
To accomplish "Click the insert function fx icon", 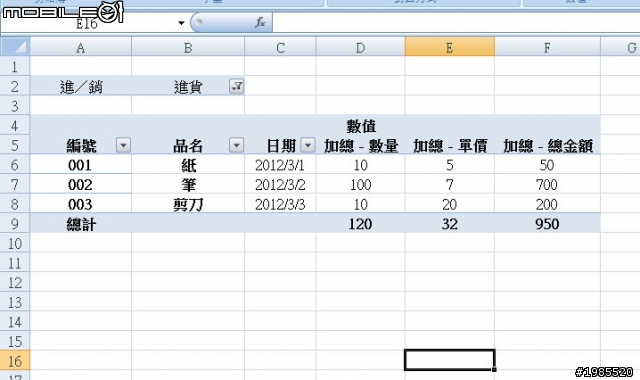I will [x=260, y=22].
